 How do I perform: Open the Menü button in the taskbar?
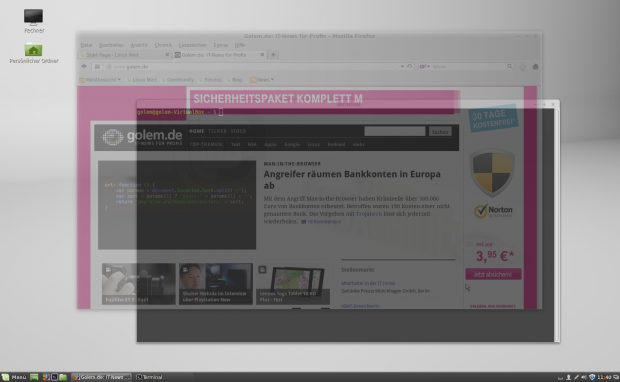tap(14, 377)
